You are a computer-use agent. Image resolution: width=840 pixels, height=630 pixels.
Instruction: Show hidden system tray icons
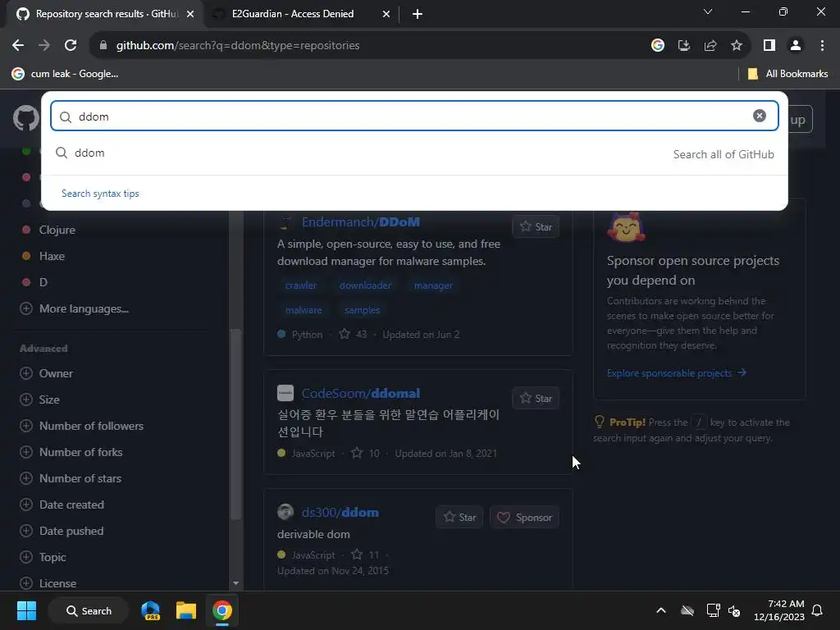point(661,610)
